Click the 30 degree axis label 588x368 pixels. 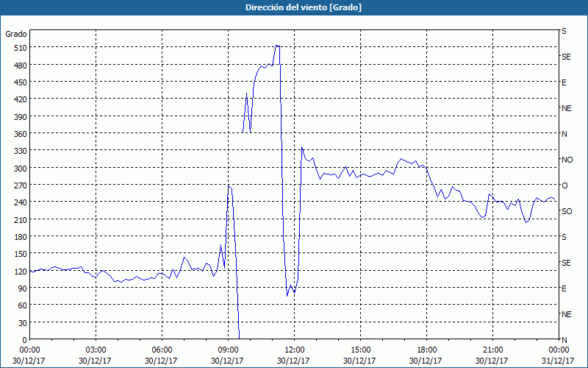tap(22, 323)
